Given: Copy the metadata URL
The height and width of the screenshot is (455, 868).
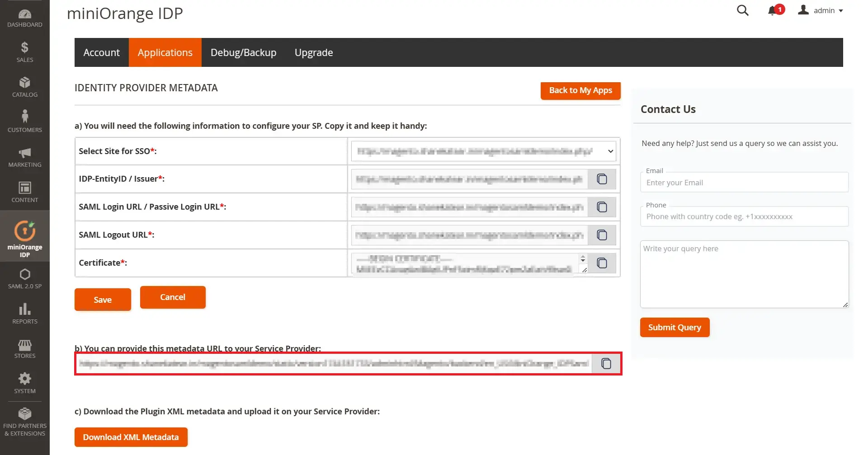Looking at the screenshot, I should point(606,363).
